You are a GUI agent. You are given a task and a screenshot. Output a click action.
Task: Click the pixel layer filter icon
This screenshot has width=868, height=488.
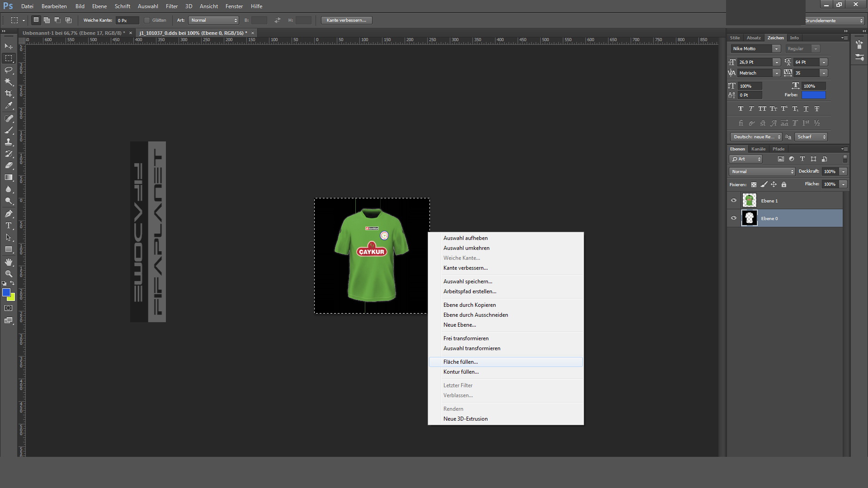pos(781,159)
